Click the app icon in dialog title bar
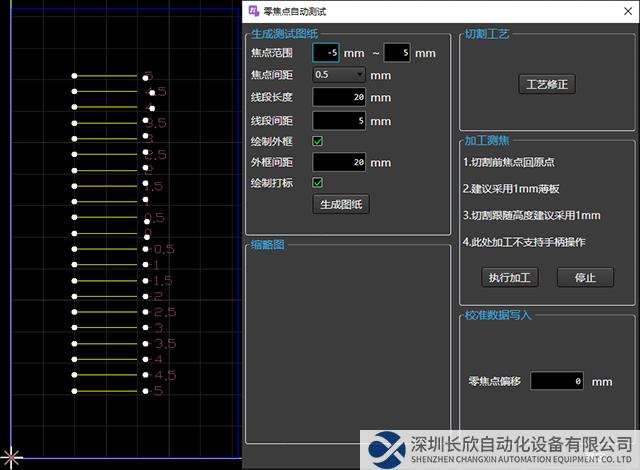This screenshot has width=640, height=470. pos(252,11)
